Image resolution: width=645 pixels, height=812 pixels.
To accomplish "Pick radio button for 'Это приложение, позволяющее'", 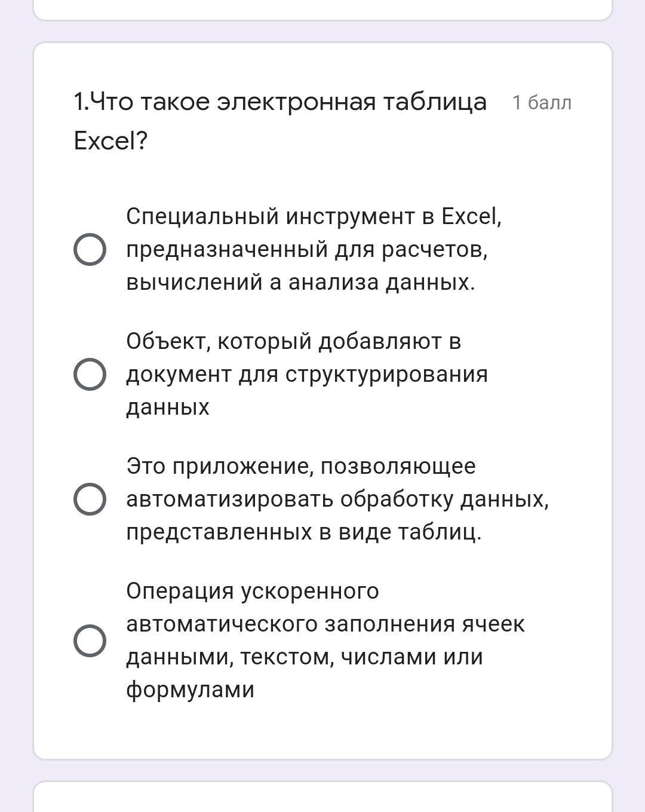I will 90,499.
